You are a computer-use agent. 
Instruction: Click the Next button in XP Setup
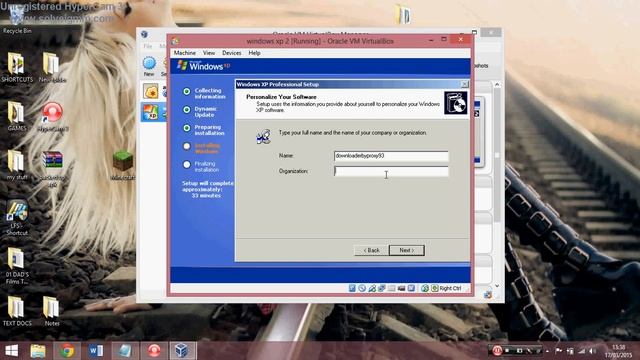point(407,250)
